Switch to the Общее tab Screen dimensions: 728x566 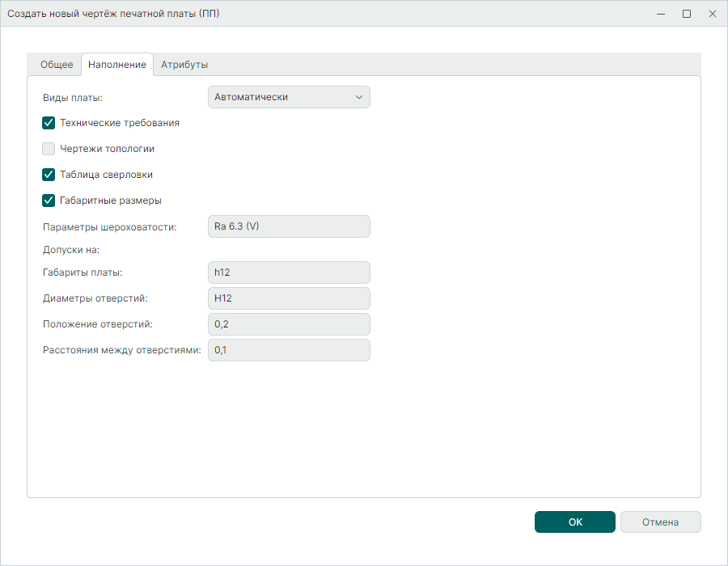click(57, 65)
